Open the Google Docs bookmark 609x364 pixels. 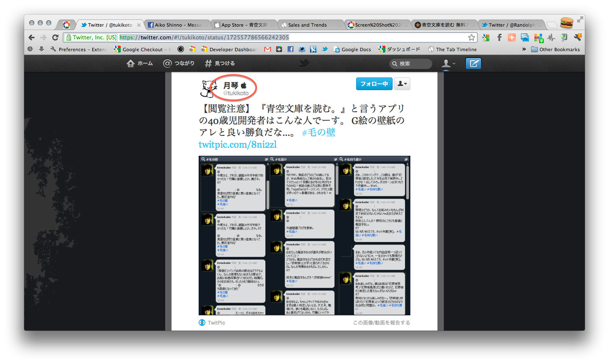tap(352, 49)
